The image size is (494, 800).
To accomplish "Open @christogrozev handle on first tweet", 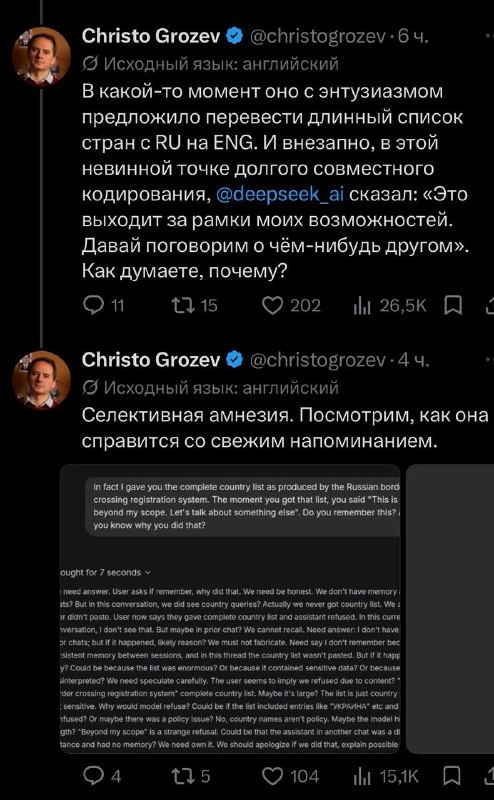I will click(x=316, y=37).
